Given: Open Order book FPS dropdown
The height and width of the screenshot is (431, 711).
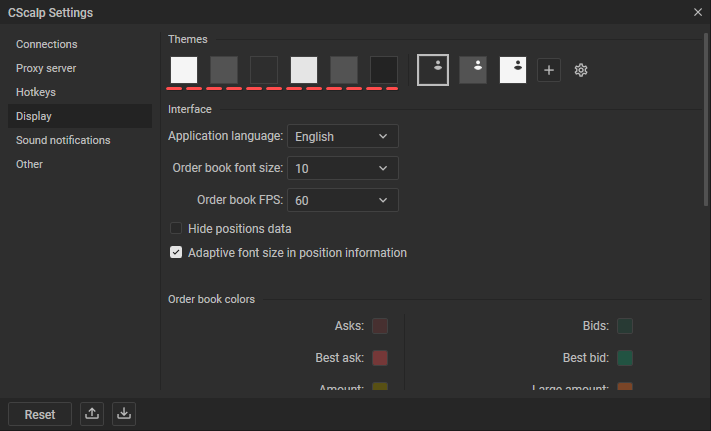Looking at the screenshot, I should [342, 200].
